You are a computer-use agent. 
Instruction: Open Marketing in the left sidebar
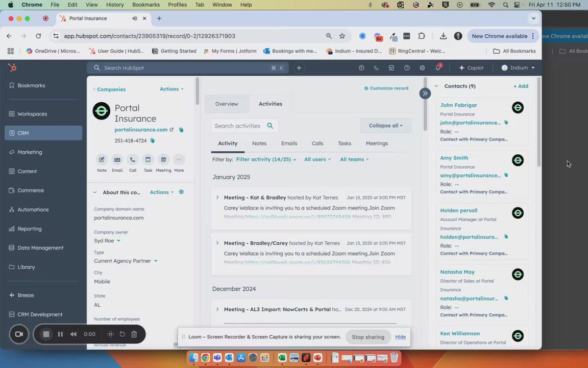(x=43, y=152)
